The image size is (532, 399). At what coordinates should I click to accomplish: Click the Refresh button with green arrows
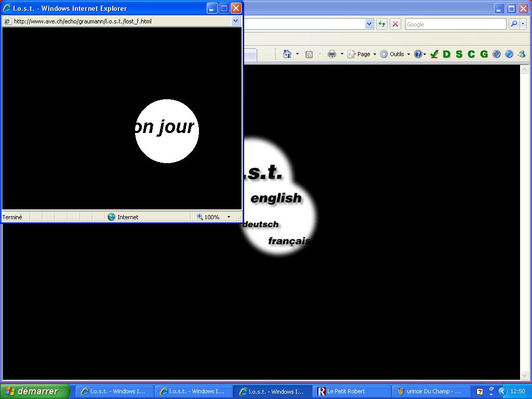pos(382,24)
